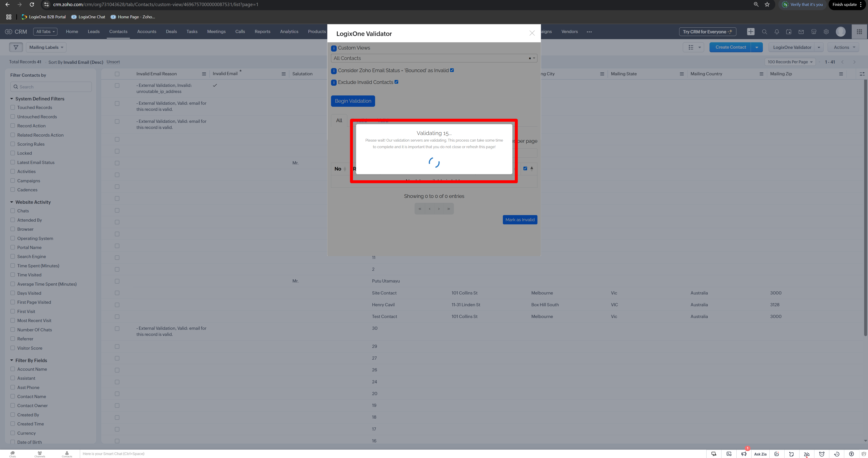This screenshot has height=458, width=868.
Task: Click the Begin Validation button
Action: click(x=353, y=101)
